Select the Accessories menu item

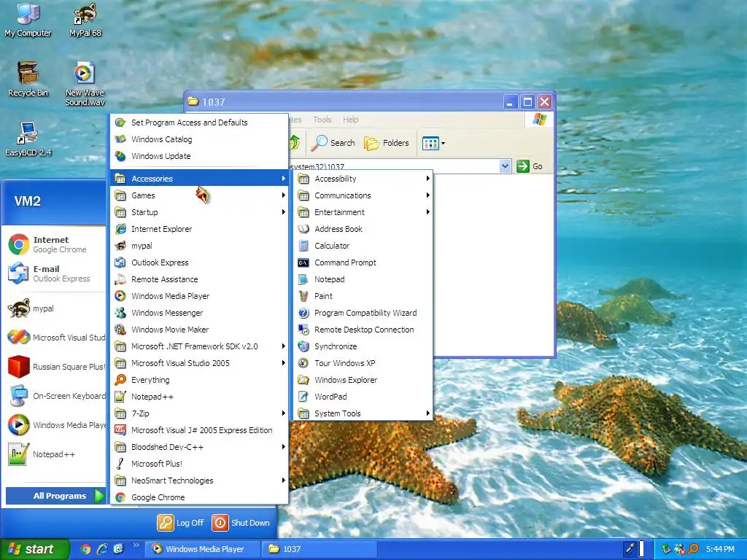coord(199,179)
